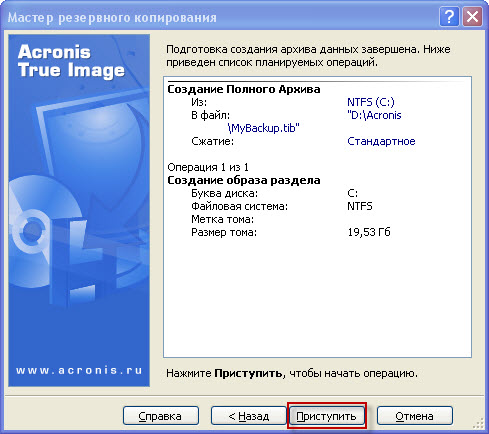Click the Буква диска label
The width and height of the screenshot is (489, 434).
[224, 193]
